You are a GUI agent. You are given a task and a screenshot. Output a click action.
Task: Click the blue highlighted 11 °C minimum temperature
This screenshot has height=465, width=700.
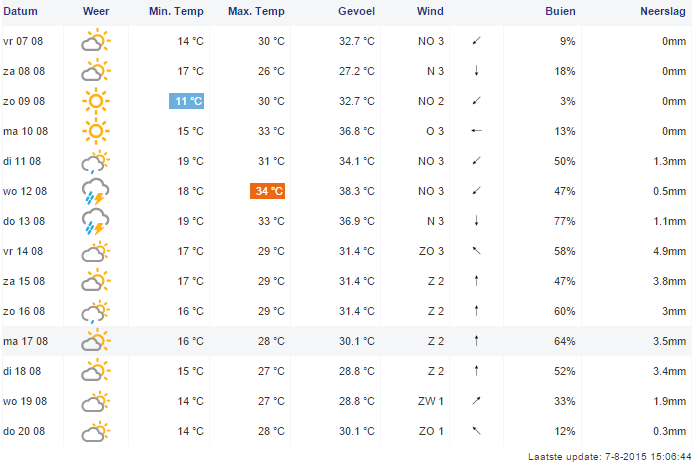187,101
